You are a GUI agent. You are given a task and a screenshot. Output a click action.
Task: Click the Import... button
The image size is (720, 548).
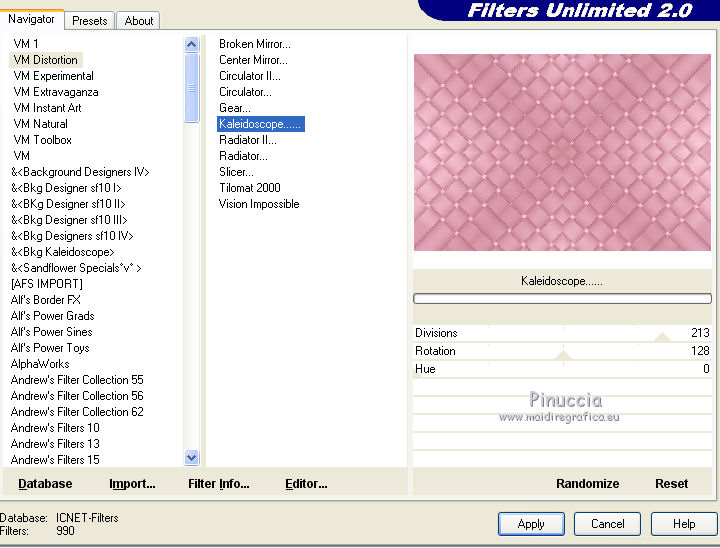[x=132, y=484]
